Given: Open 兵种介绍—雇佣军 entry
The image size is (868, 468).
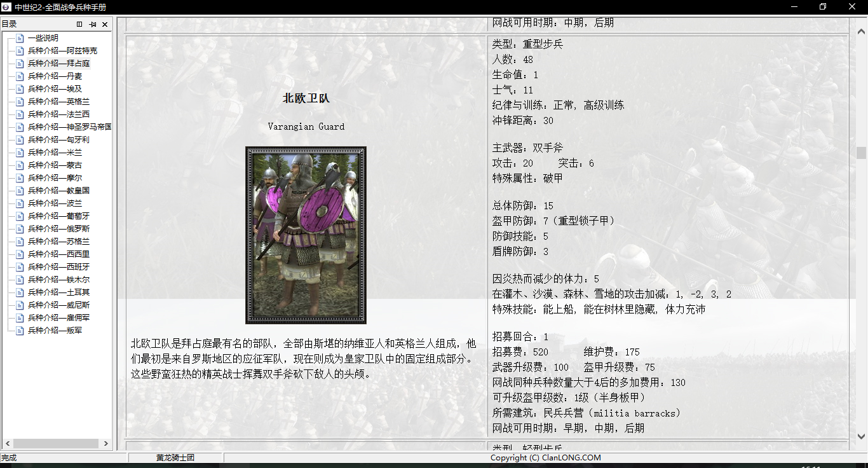Looking at the screenshot, I should pyautogui.click(x=59, y=318).
